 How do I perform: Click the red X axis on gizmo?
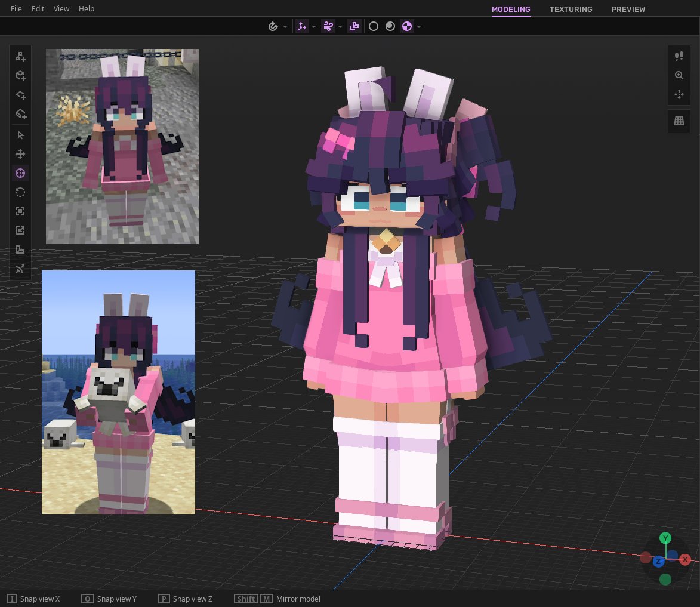[x=685, y=559]
